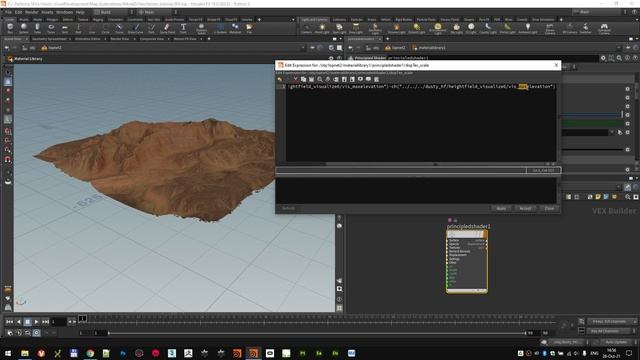Toggle the pin on the scene view path bar

(312, 48)
